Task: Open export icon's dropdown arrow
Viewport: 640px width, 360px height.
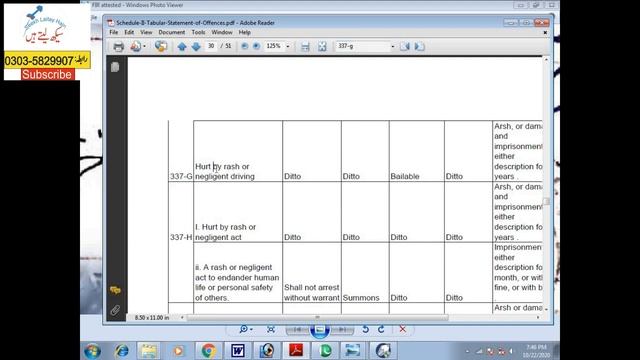Action: click(x=144, y=47)
